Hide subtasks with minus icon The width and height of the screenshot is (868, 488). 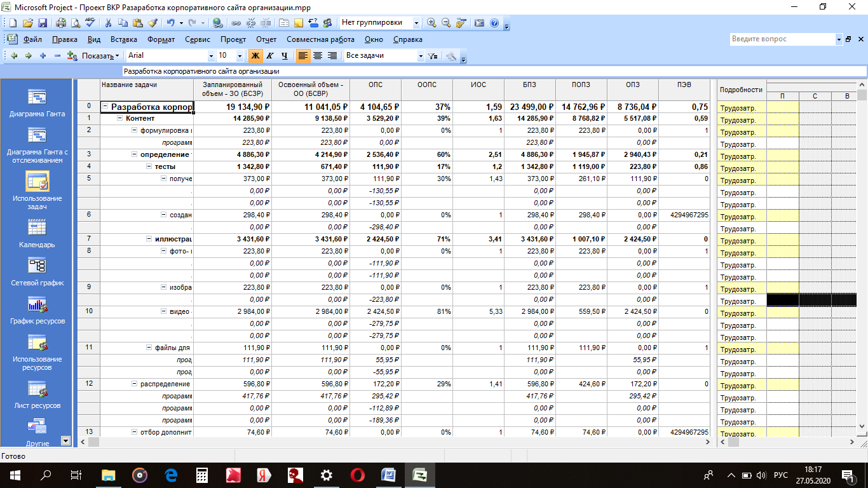pos(57,56)
